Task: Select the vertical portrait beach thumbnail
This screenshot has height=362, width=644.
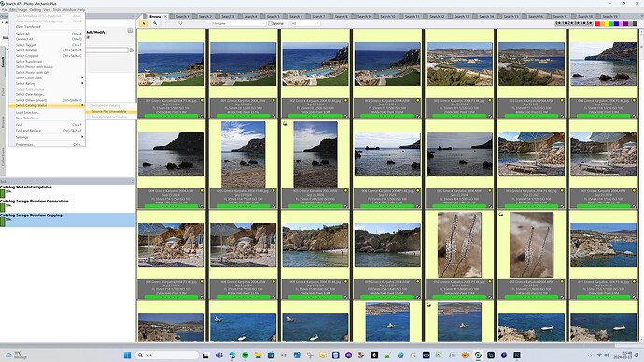Action: [244, 154]
